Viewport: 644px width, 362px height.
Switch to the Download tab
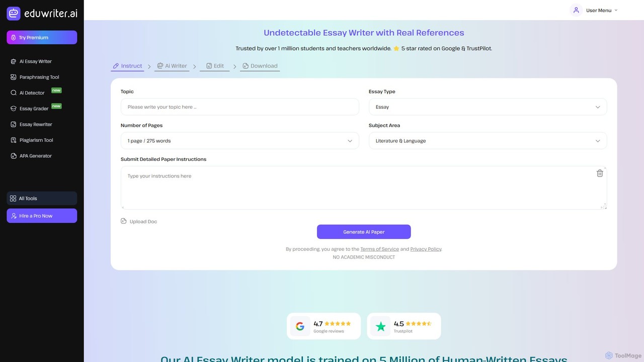pyautogui.click(x=260, y=66)
